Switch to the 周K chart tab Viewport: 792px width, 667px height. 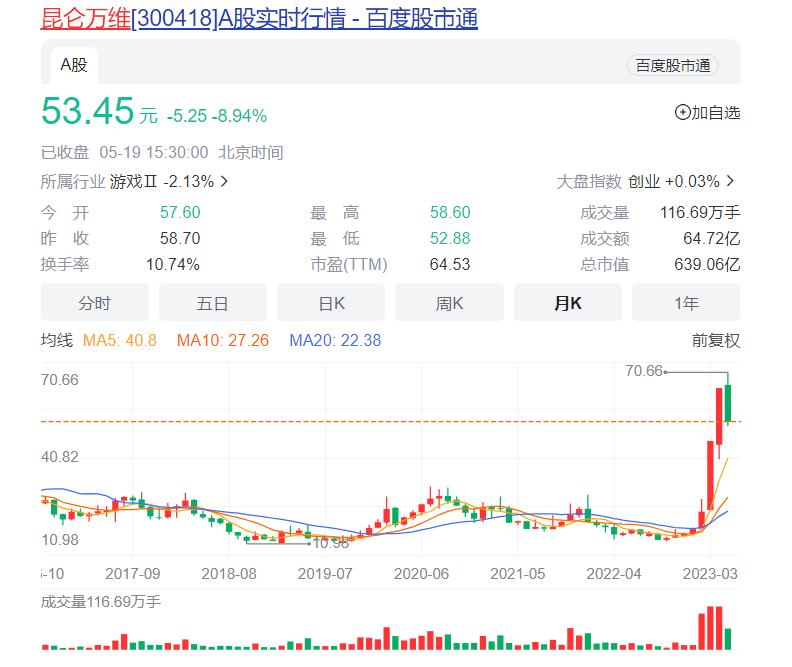[450, 303]
